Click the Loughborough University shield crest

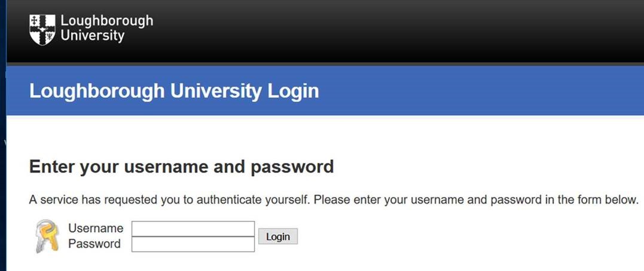(42, 29)
